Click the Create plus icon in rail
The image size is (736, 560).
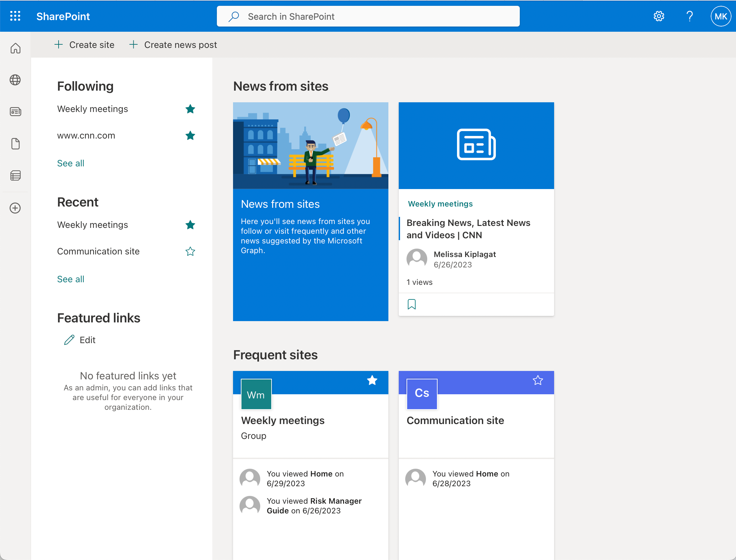[x=15, y=208]
